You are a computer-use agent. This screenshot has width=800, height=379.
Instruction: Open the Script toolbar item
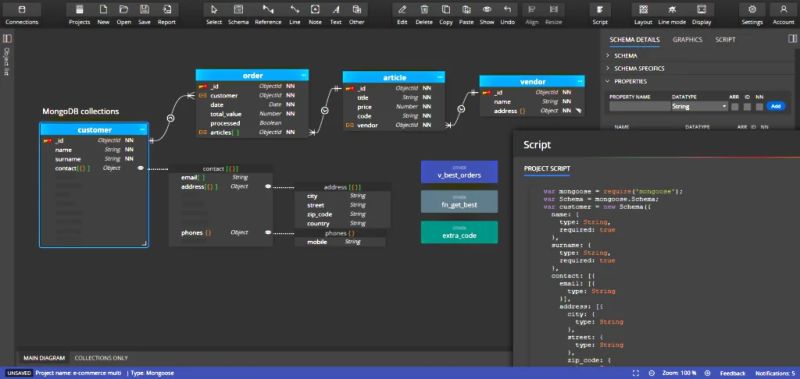600,14
